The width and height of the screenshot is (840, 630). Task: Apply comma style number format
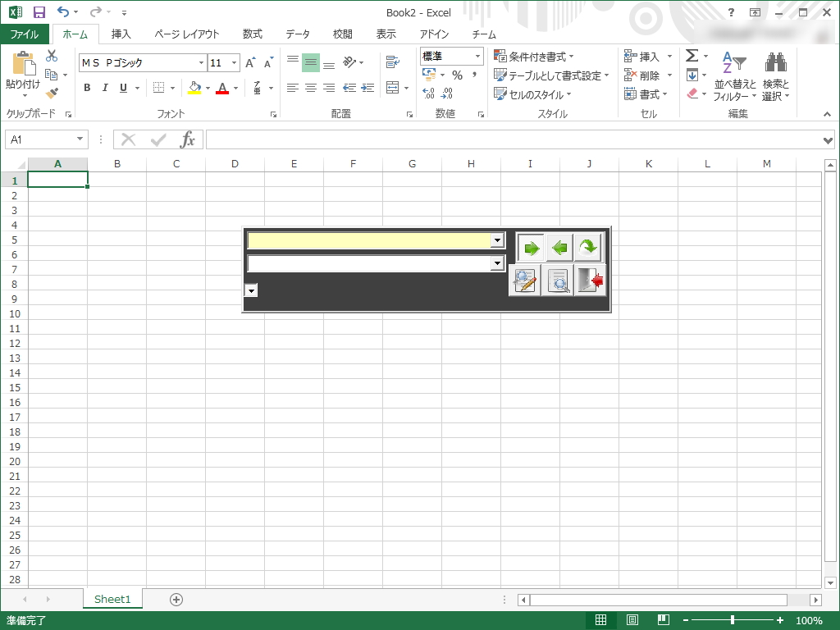point(474,75)
